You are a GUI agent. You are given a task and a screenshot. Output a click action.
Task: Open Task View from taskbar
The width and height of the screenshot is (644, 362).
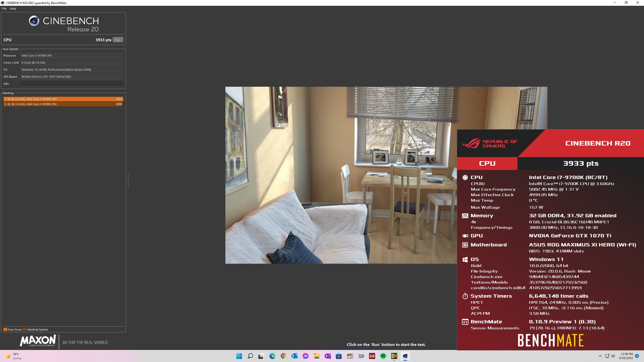click(x=261, y=356)
